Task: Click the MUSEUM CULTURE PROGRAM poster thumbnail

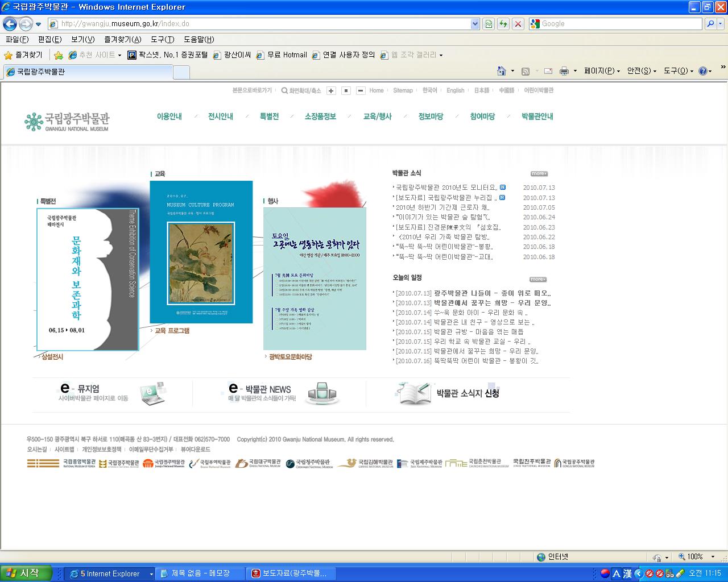Action: point(201,252)
